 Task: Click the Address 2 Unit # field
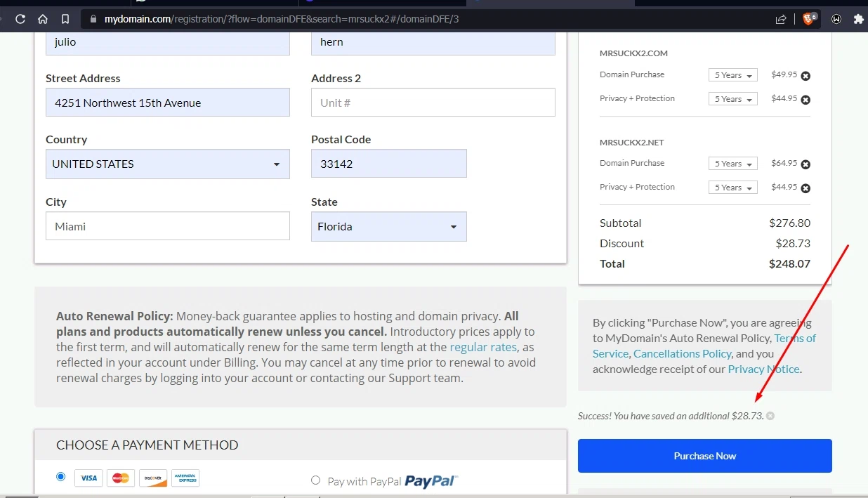tap(433, 103)
